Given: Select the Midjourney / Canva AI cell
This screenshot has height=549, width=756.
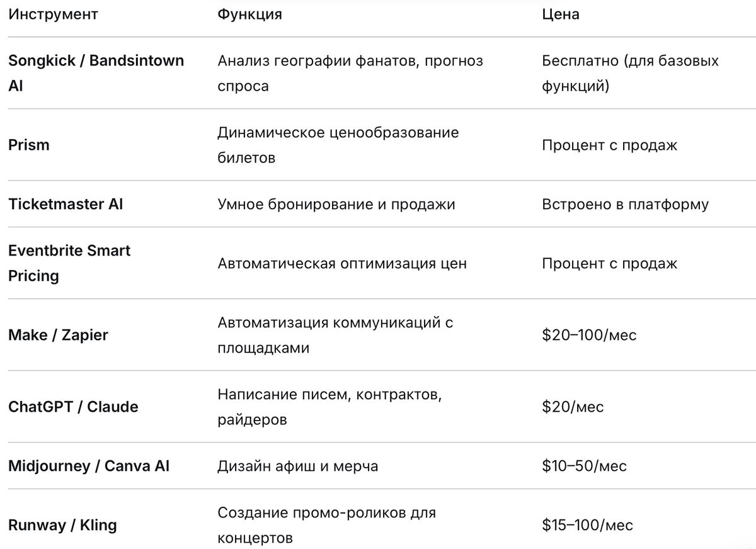Looking at the screenshot, I should [x=89, y=466].
